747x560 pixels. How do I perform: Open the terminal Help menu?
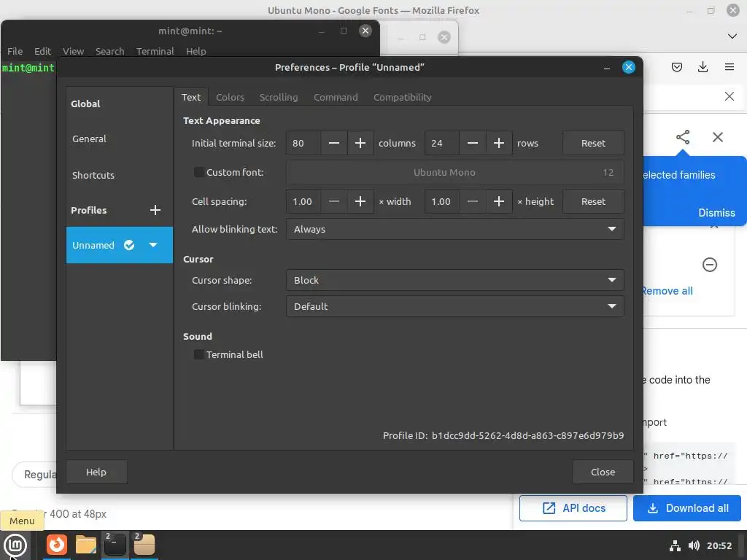pos(196,52)
